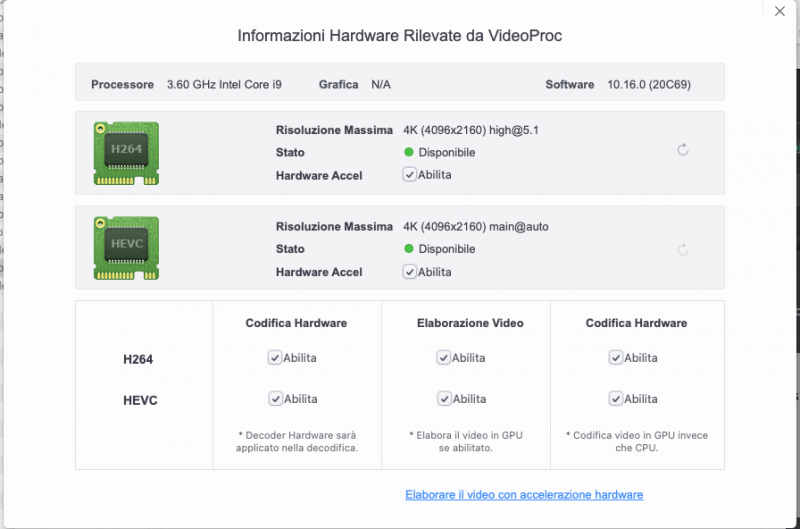Click the H264 chip icon
This screenshot has width=800, height=529.
(x=126, y=153)
